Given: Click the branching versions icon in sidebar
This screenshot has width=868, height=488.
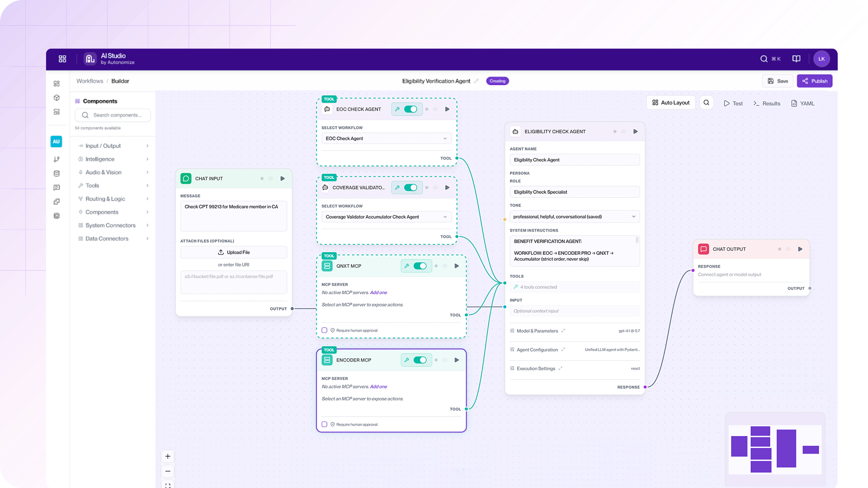Looking at the screenshot, I should (x=57, y=159).
